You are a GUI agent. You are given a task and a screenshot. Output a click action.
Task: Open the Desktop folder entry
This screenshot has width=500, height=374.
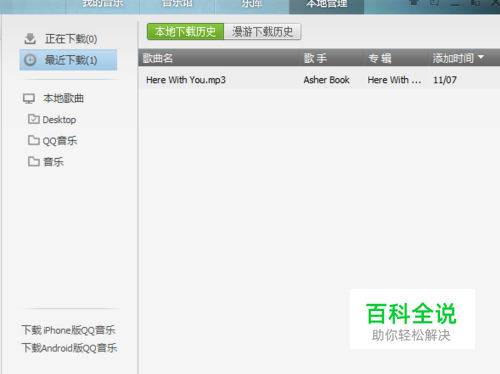tap(59, 120)
